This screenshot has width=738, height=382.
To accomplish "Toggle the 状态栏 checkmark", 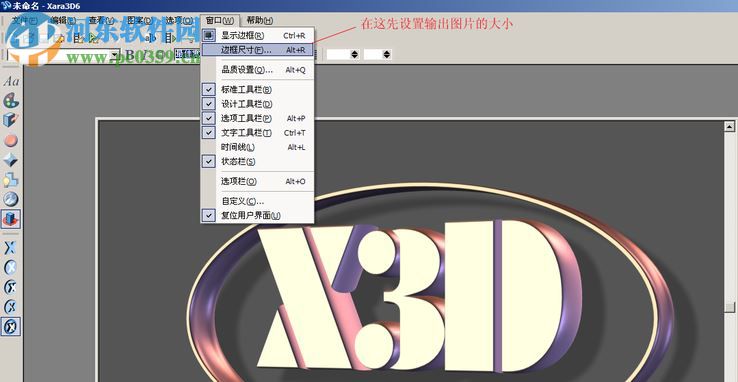I will 209,161.
